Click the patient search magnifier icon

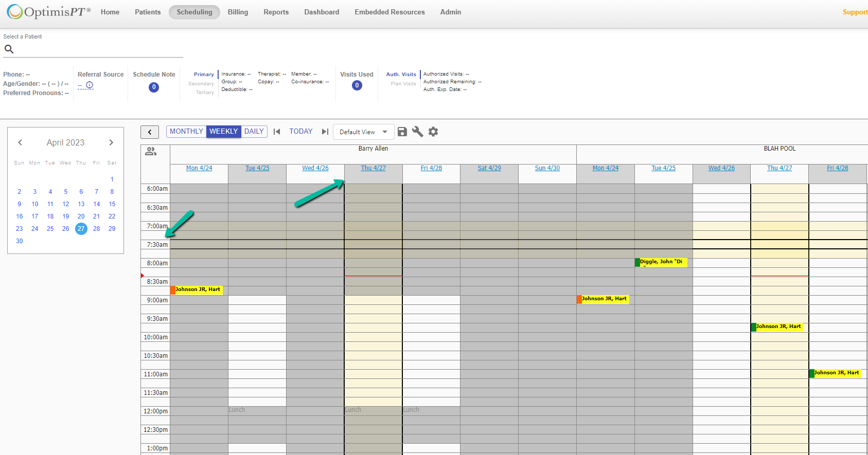[x=9, y=49]
